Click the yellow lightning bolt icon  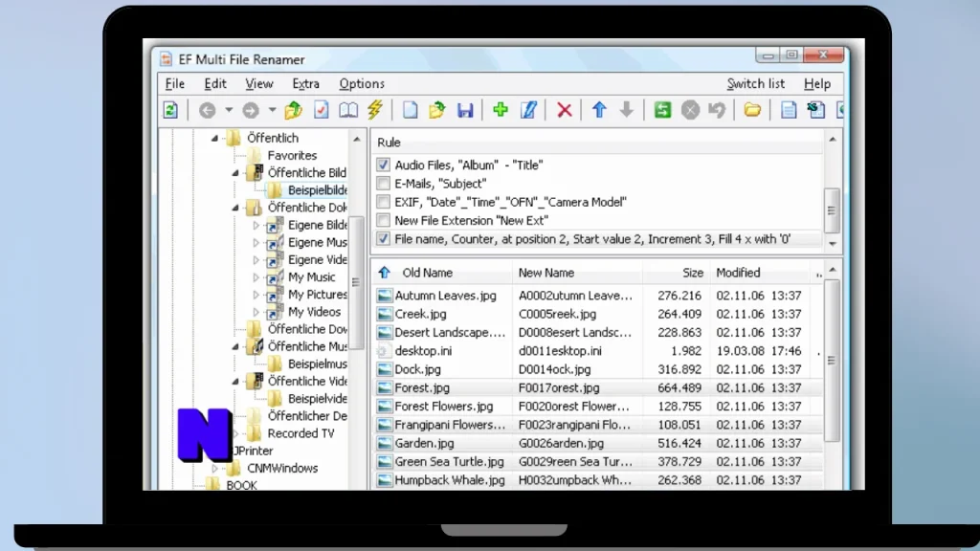click(375, 110)
